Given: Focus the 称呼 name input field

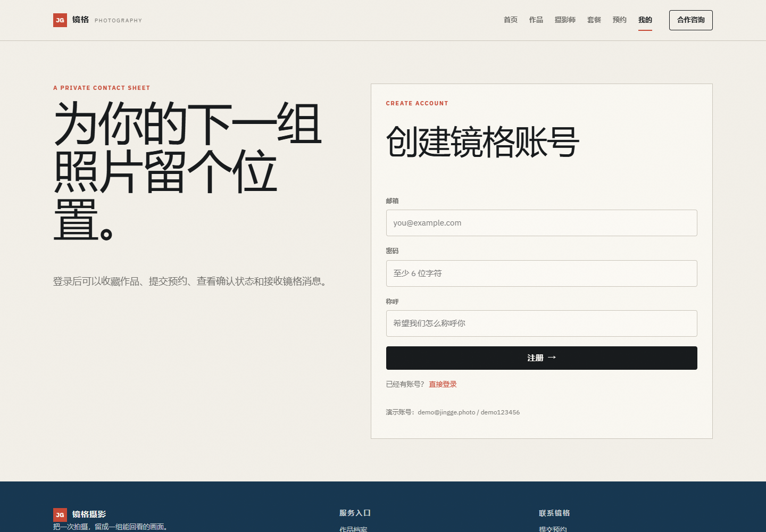Looking at the screenshot, I should coord(542,323).
